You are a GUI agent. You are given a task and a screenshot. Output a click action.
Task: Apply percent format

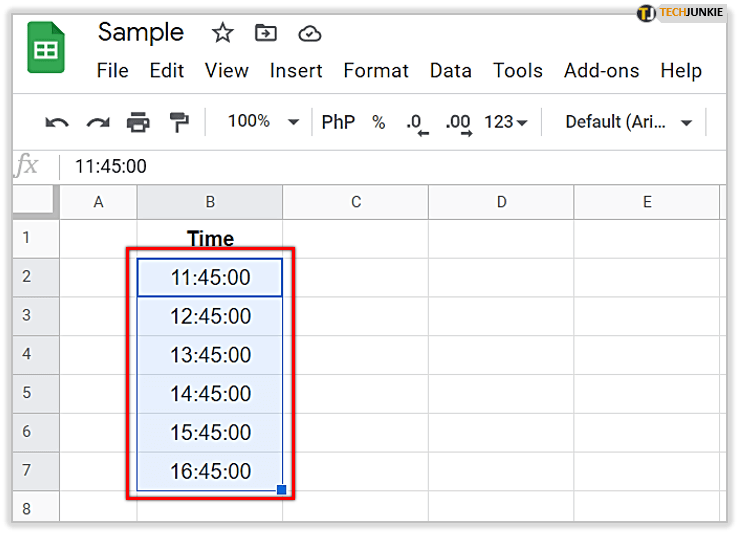(x=378, y=122)
